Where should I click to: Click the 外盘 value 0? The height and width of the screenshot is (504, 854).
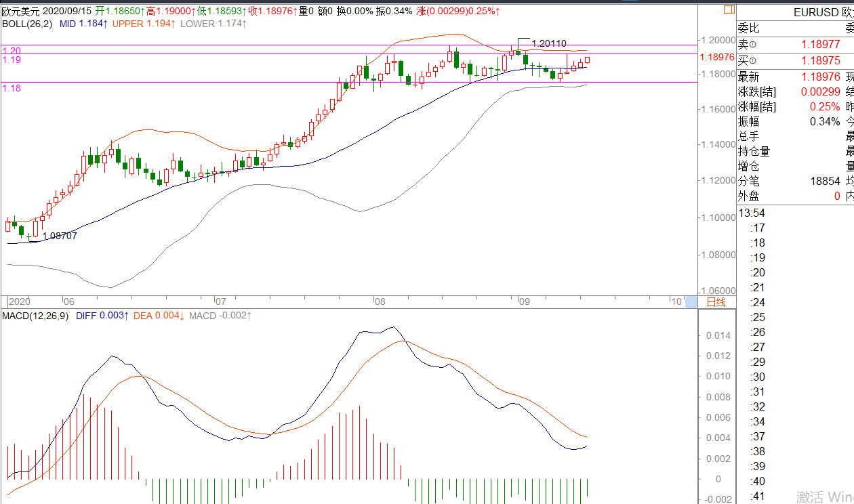tap(837, 196)
